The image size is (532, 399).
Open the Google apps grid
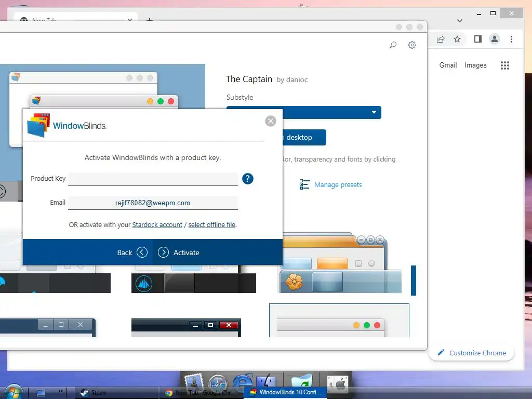tap(505, 65)
